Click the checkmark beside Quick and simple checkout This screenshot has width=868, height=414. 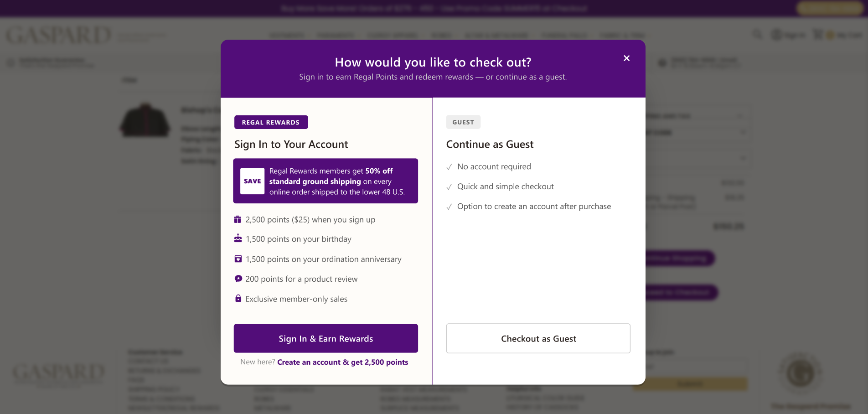[449, 187]
